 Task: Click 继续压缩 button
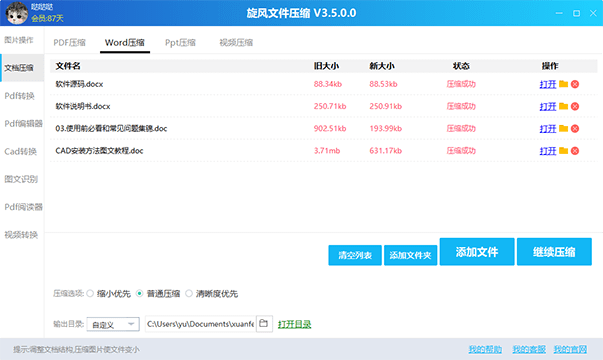point(554,252)
